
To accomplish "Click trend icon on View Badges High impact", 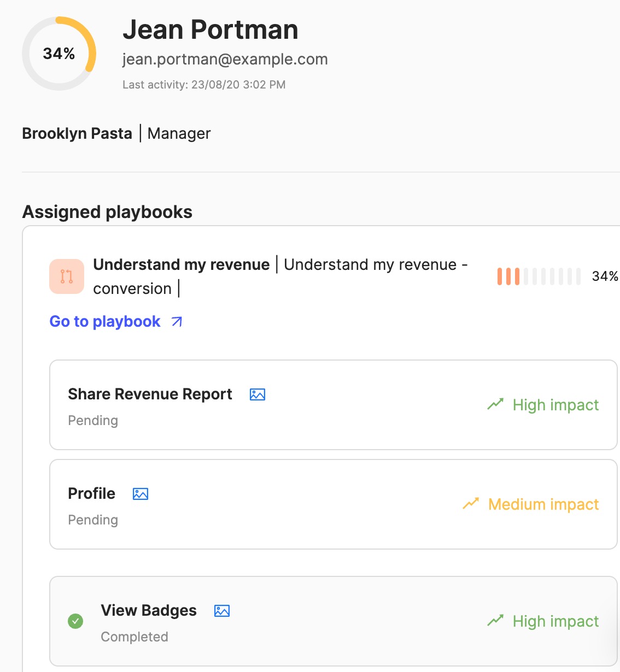I will tap(495, 621).
